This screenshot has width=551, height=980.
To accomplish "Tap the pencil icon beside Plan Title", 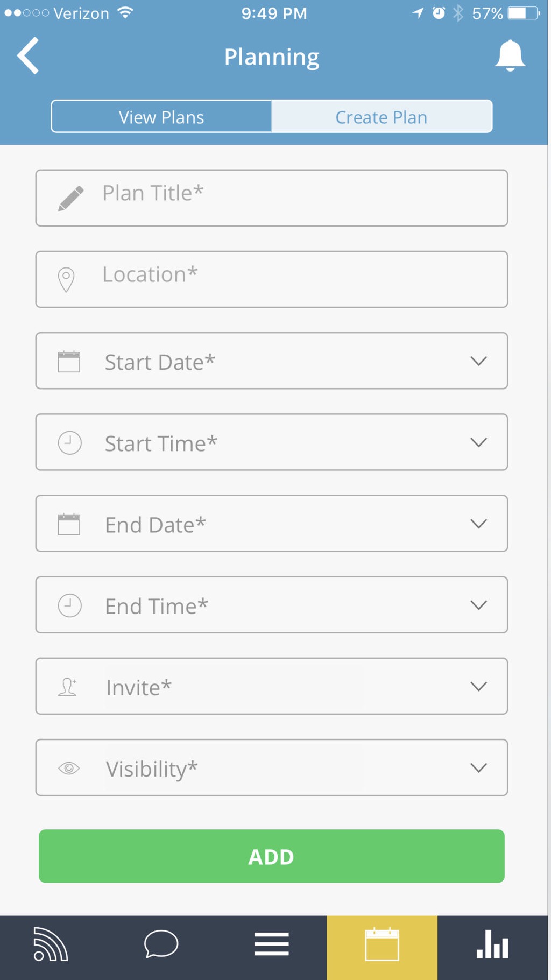I will [70, 199].
